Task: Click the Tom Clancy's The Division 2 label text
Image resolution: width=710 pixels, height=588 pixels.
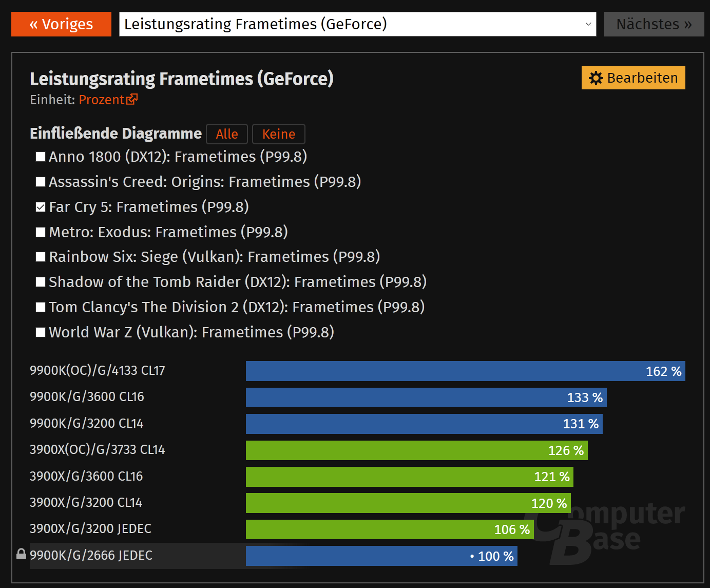Action: (237, 307)
